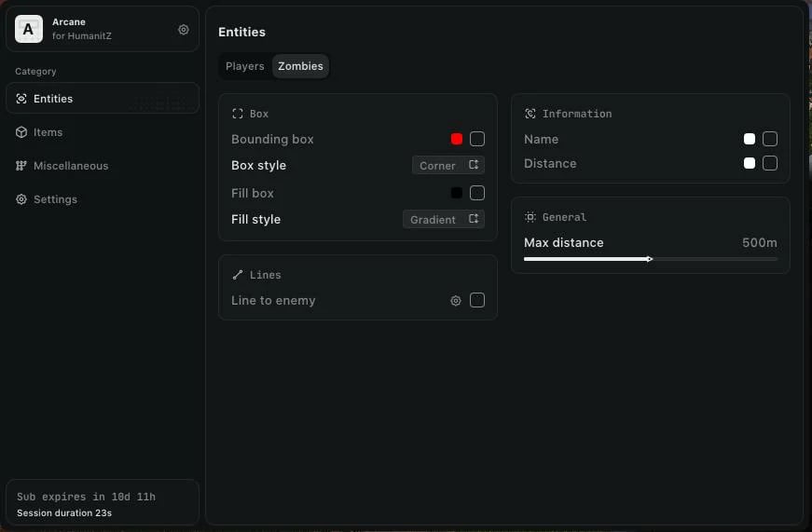Enable the Bounding box checkbox
This screenshot has width=812, height=532.
coord(477,139)
